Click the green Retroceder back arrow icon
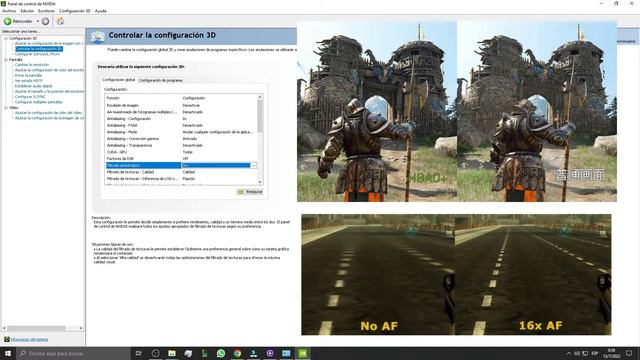 coord(7,21)
